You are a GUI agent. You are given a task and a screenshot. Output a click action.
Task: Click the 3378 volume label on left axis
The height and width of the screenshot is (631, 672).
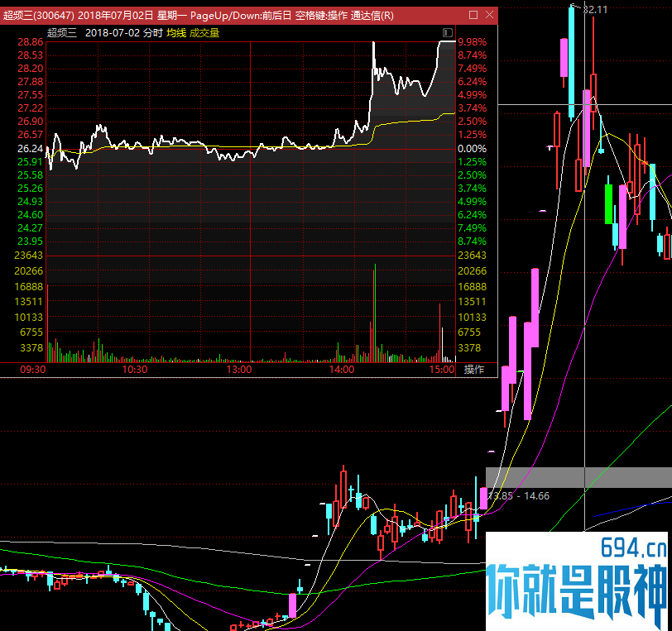pos(31,348)
